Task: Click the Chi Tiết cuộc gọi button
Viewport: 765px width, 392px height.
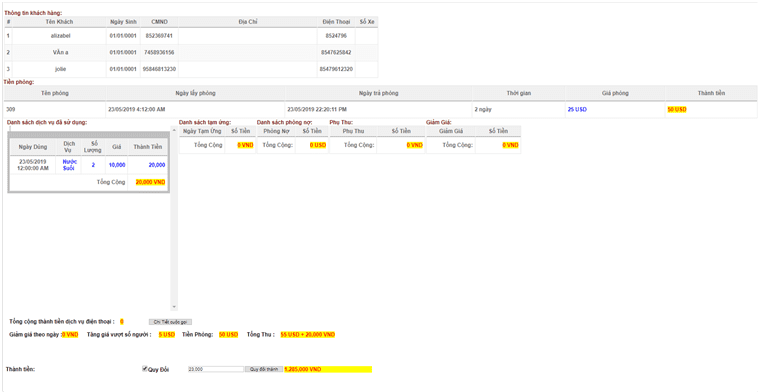Action: [x=170, y=322]
